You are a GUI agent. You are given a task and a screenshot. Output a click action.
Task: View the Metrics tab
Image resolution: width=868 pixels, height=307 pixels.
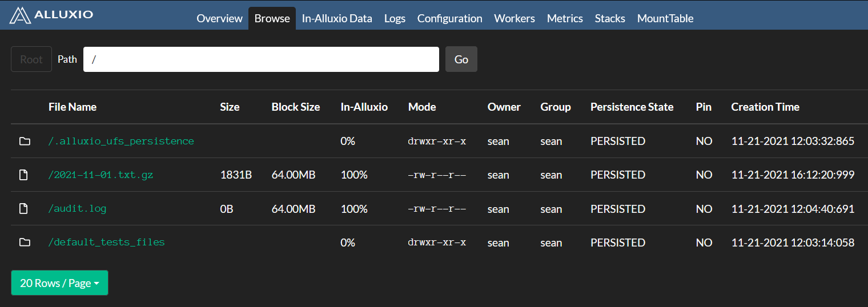tap(565, 18)
